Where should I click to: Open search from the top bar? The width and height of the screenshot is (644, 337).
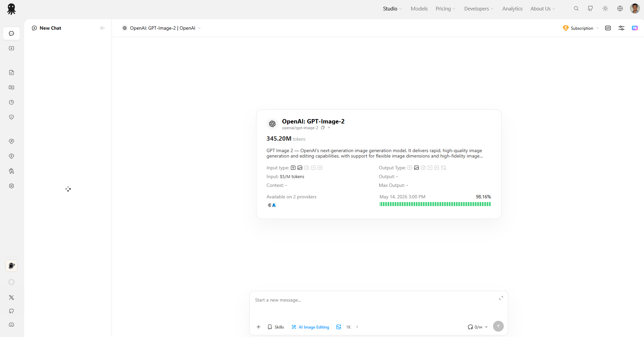[x=576, y=9]
